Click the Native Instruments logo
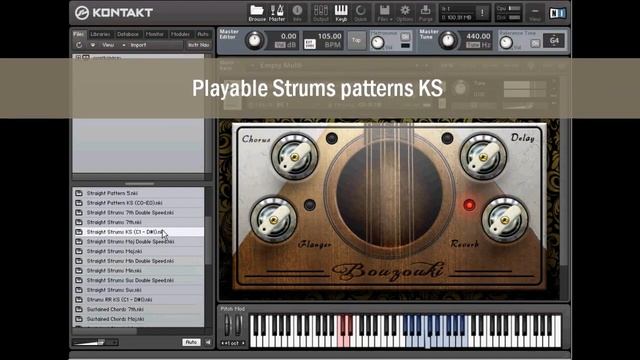 (557, 13)
